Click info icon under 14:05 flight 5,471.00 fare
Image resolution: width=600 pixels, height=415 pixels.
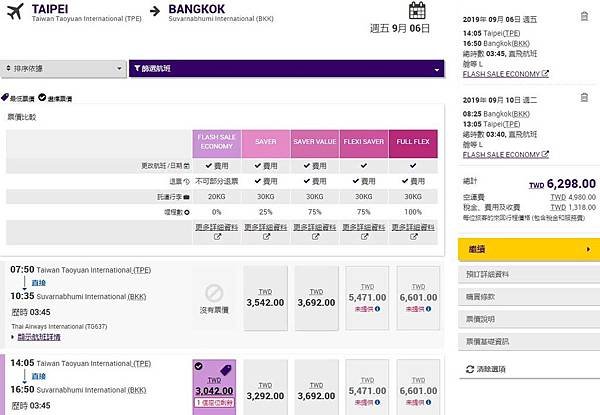coord(377,402)
